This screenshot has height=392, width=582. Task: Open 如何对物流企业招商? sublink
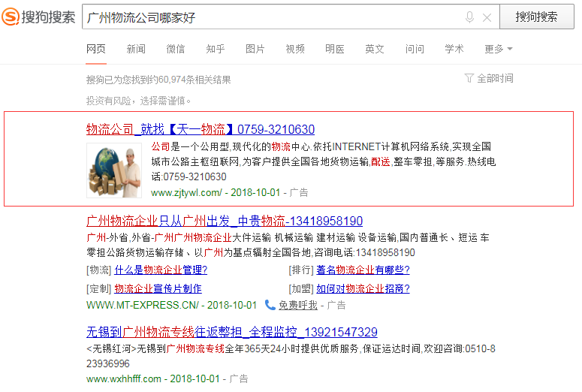point(363,289)
